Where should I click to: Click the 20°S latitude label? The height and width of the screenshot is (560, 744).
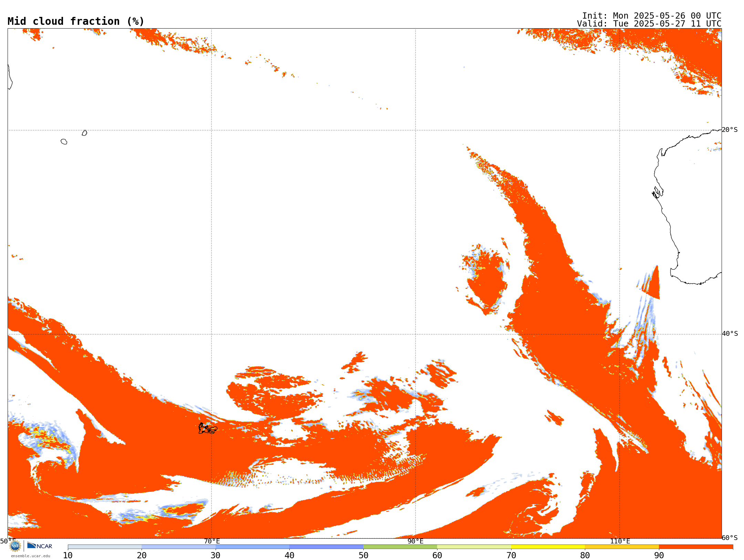tap(730, 130)
